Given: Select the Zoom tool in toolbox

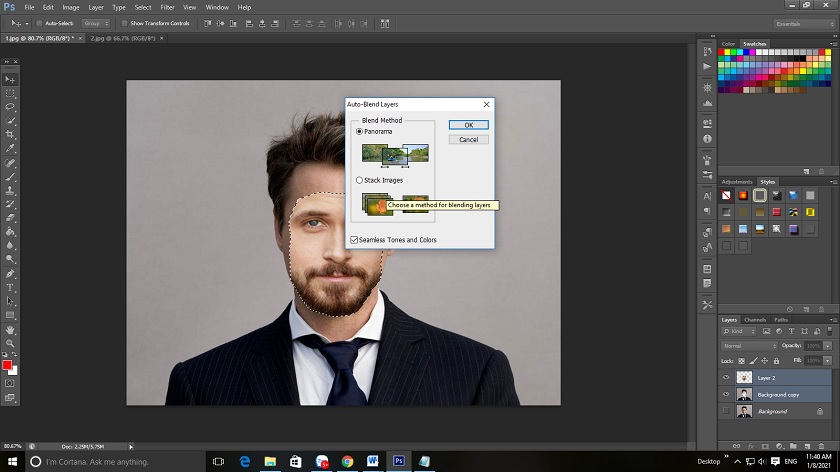Looking at the screenshot, I should point(10,343).
